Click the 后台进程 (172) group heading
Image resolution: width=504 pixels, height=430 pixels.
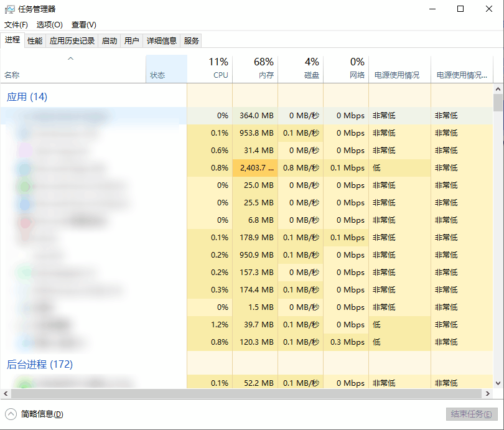point(40,365)
